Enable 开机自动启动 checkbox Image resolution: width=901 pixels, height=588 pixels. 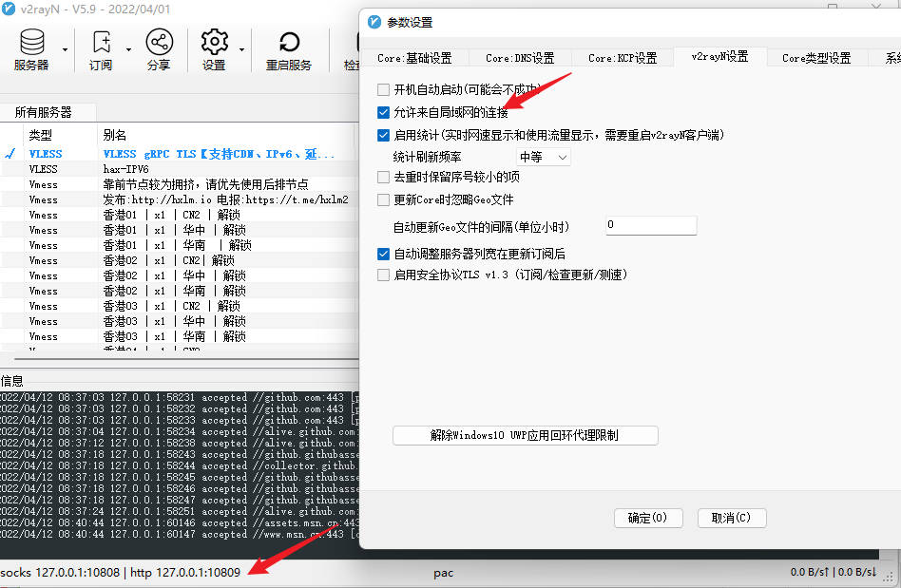click(x=383, y=89)
